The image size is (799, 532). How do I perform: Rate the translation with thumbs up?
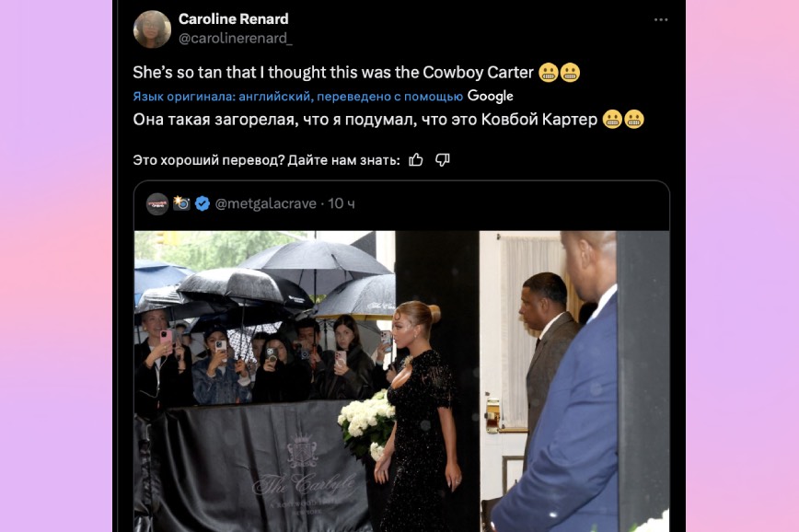tap(416, 160)
